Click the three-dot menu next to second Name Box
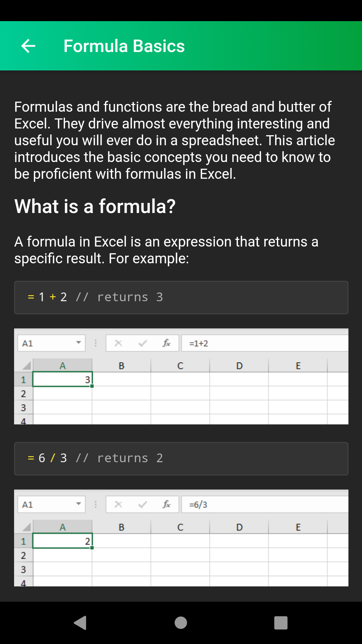Image resolution: width=362 pixels, height=644 pixels. coord(96,504)
